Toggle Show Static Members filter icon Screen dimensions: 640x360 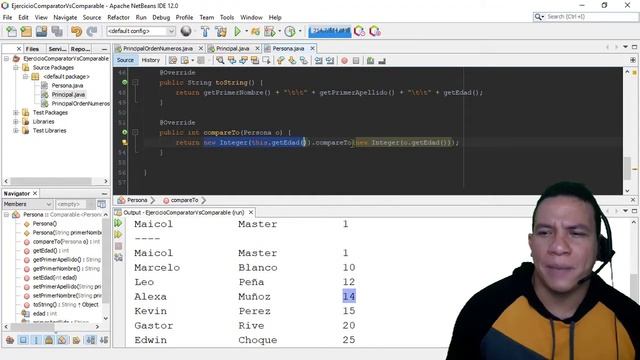point(36,340)
